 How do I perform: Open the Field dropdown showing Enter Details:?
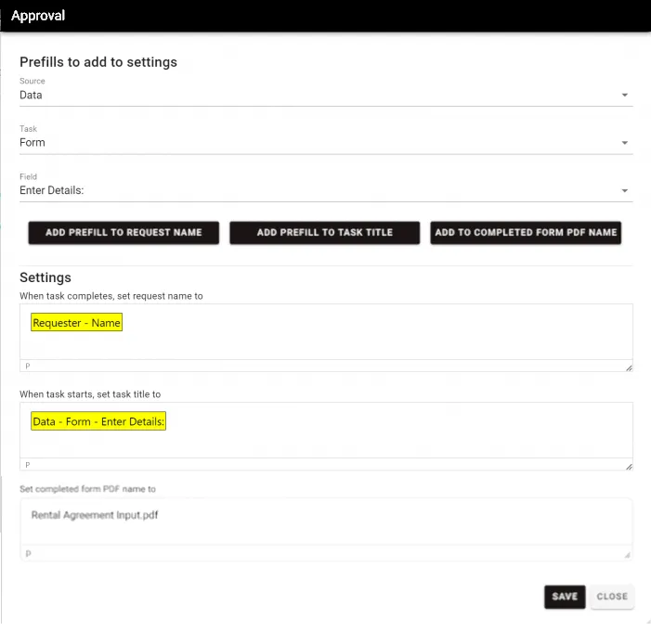click(x=325, y=190)
